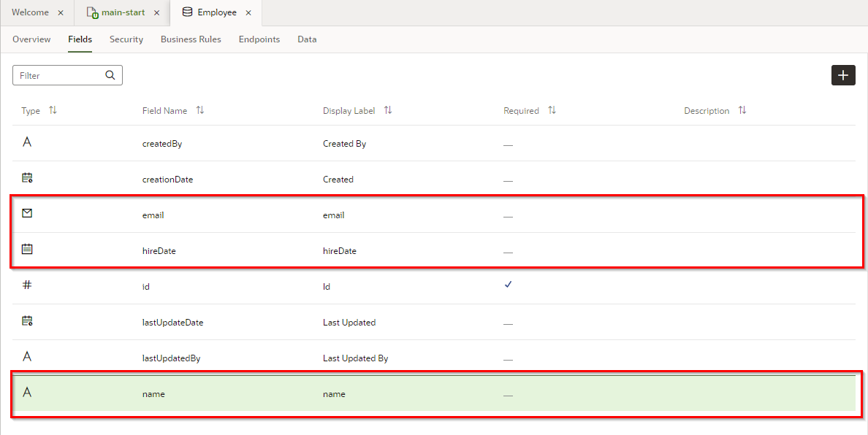Click the search magnifier icon in Filter
The image size is (868, 435).
pos(110,75)
